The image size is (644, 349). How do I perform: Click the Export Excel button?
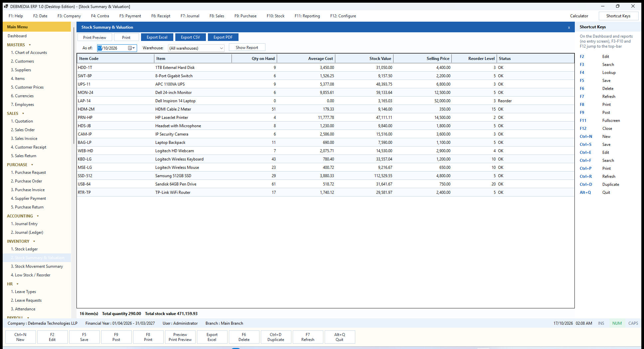(x=157, y=37)
